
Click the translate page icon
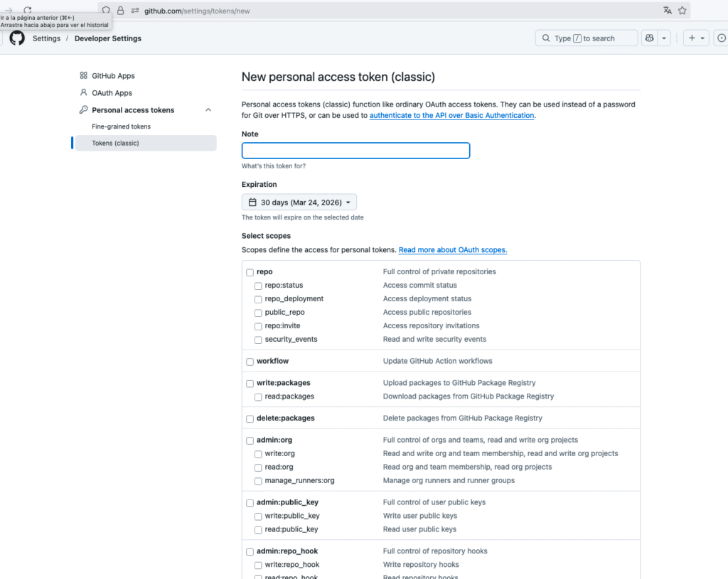(x=667, y=11)
